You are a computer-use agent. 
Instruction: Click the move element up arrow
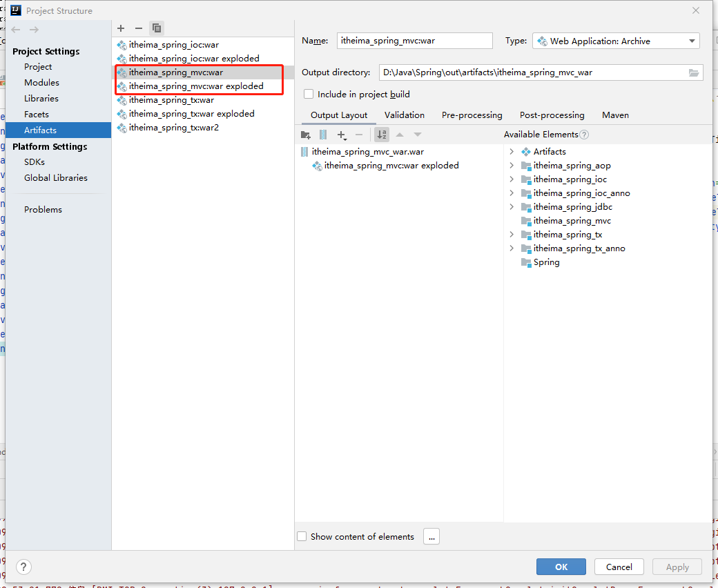[x=399, y=135]
